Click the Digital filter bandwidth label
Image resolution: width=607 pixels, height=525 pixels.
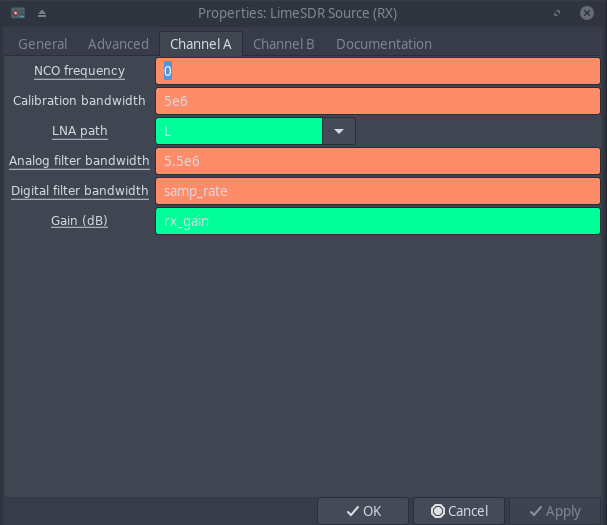pos(80,191)
